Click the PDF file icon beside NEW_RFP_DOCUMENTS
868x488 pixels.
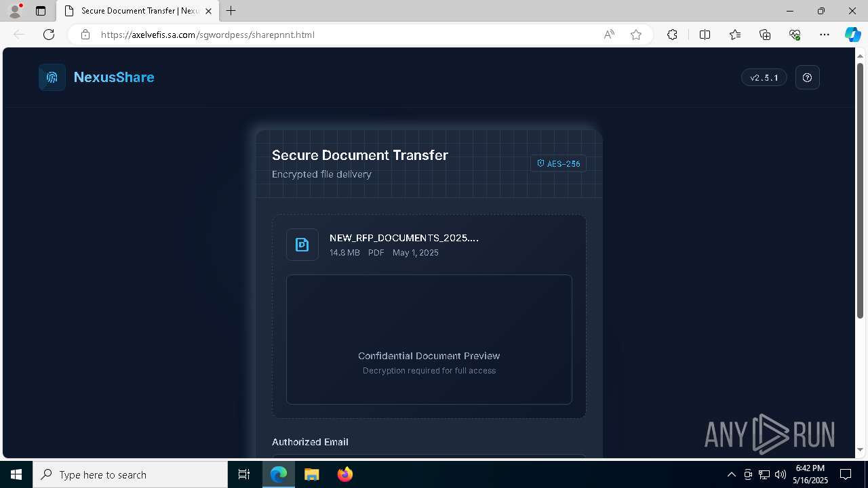(x=302, y=245)
